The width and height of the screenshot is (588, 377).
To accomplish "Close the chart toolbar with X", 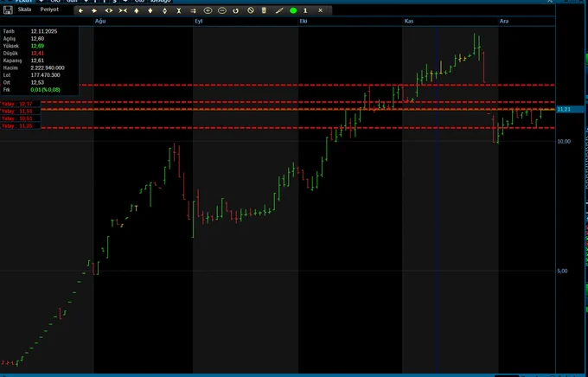I will tap(320, 10).
